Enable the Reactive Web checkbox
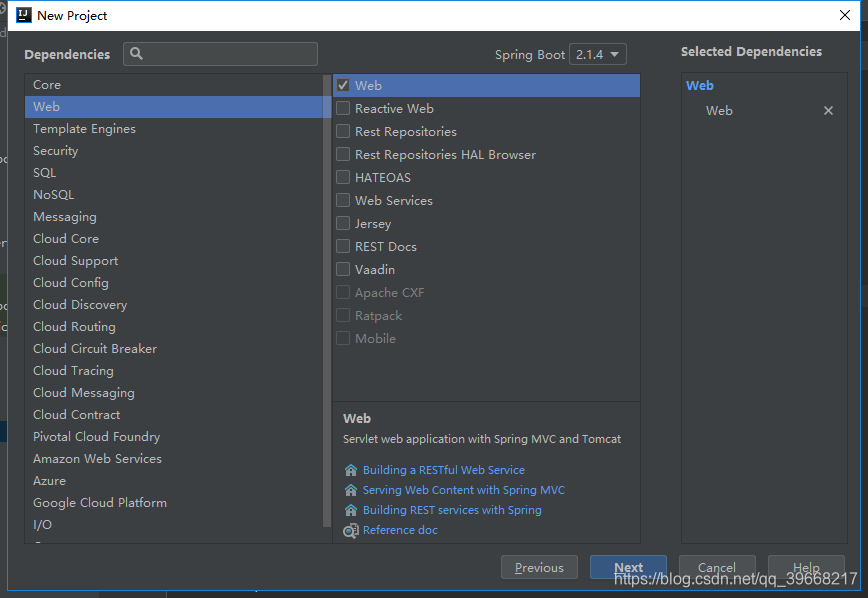 (x=343, y=109)
